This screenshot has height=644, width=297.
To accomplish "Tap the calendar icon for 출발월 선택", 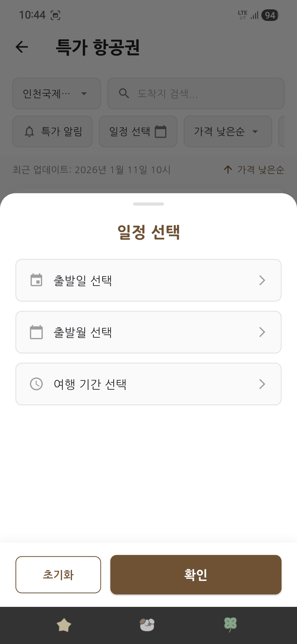I will click(x=36, y=332).
